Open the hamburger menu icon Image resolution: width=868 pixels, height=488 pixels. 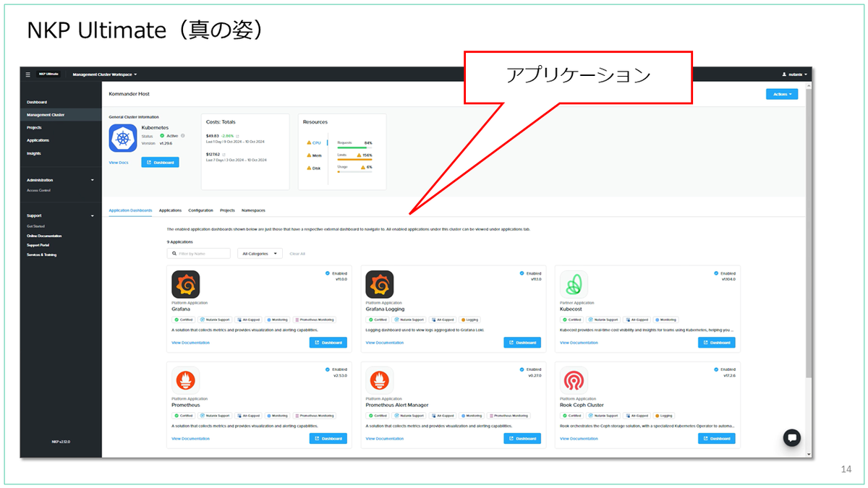click(x=28, y=74)
